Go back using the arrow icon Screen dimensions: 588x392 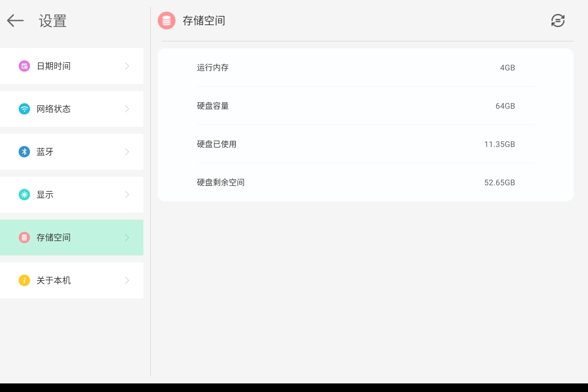click(15, 21)
